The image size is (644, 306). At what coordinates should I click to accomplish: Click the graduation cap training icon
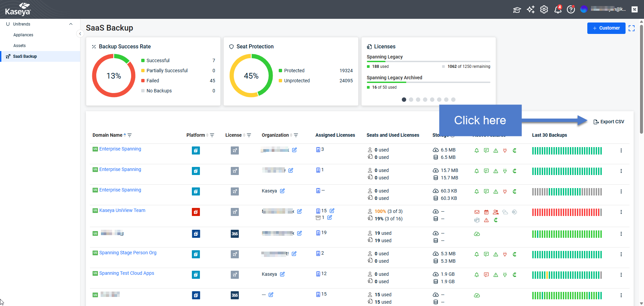tap(517, 10)
